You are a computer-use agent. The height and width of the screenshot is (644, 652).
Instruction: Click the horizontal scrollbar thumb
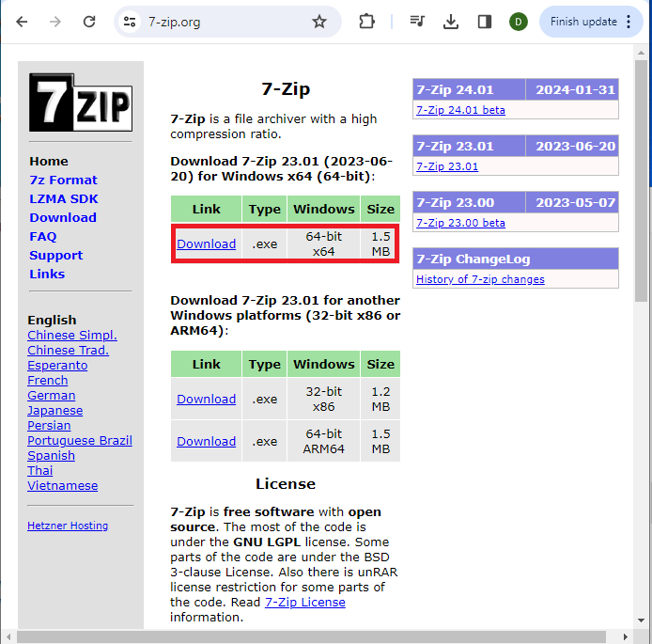pos(311,636)
